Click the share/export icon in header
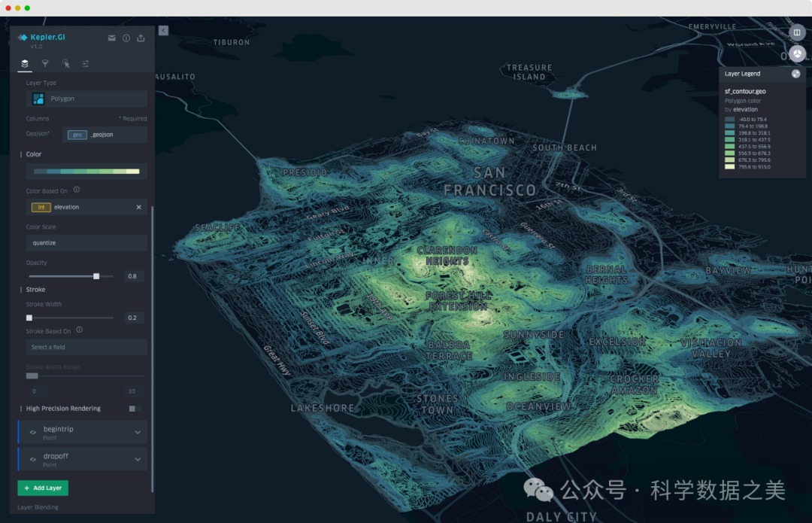The image size is (812, 523). tap(141, 38)
